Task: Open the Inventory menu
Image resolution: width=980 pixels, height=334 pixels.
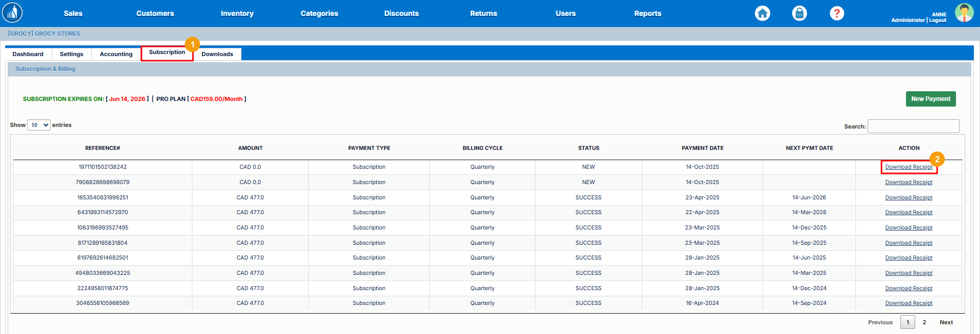Action: [237, 13]
